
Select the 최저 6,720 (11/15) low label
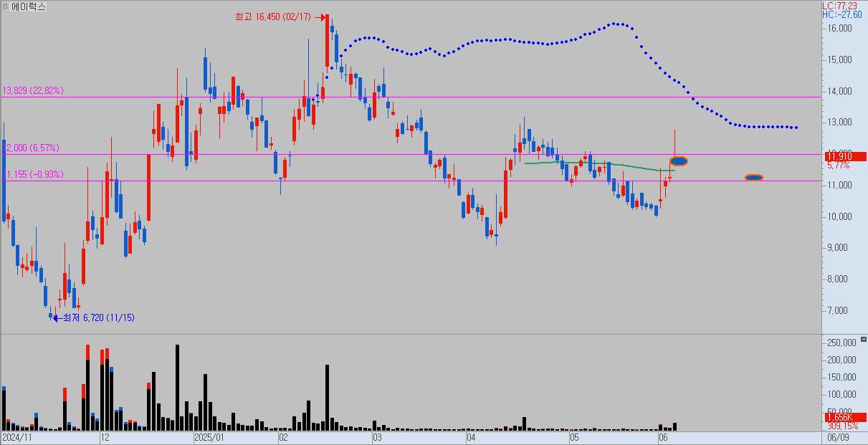[x=98, y=317]
